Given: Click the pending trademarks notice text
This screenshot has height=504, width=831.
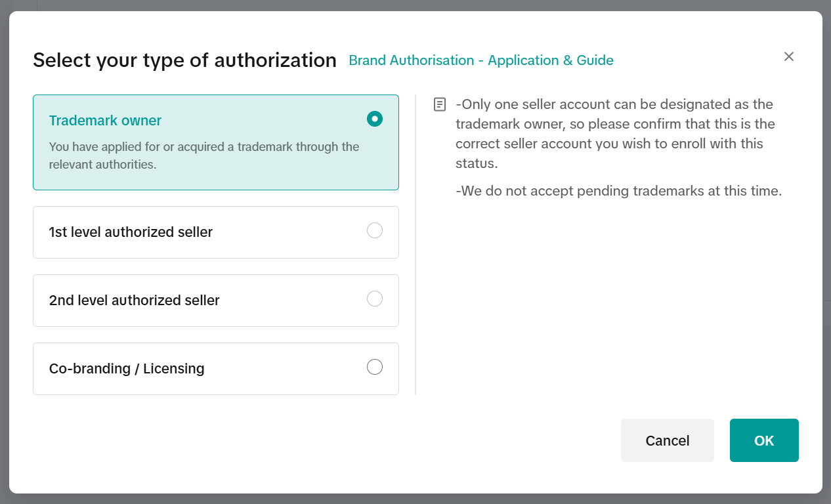Looking at the screenshot, I should point(618,192).
